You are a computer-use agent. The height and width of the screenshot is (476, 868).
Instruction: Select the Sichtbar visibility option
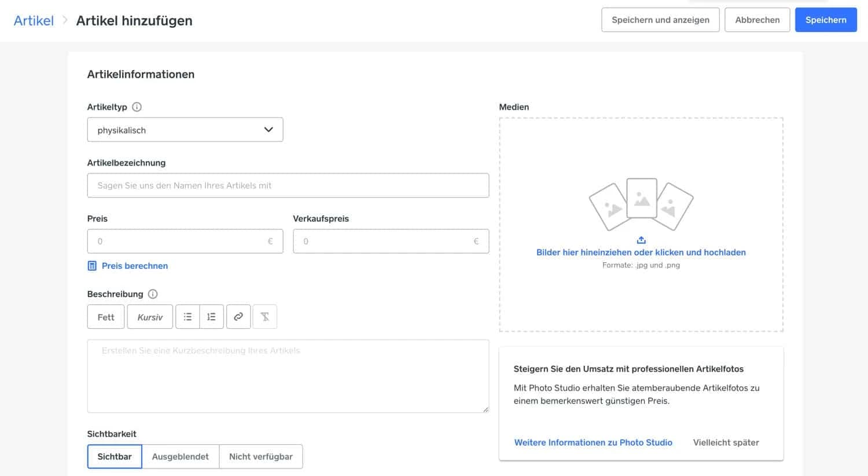pyautogui.click(x=114, y=456)
